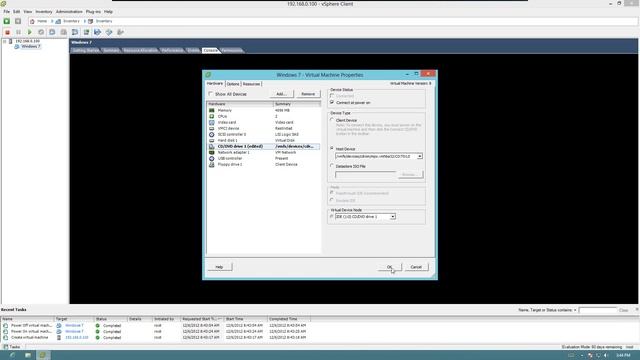The height and width of the screenshot is (360, 640).
Task: Switch to the Summary tab
Action: click(111, 50)
